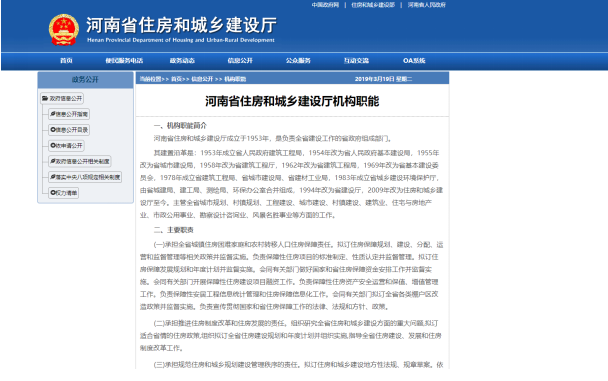Collapse the 政府信息公开 tree node
Image resolution: width=608 pixels, height=381 pixels.
coord(62,98)
